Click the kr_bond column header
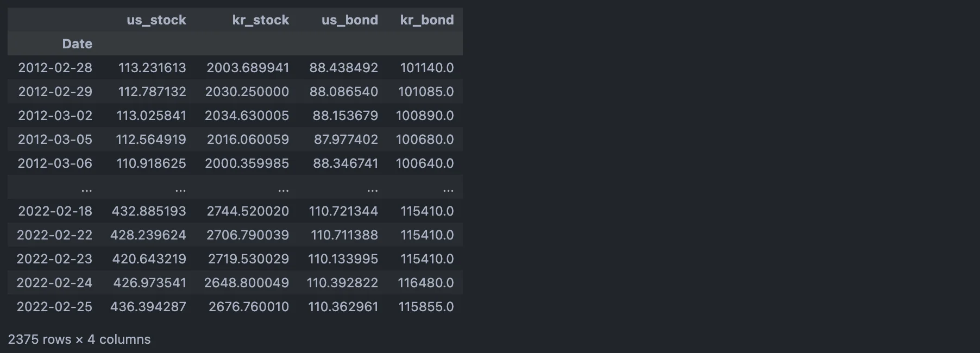 [426, 20]
